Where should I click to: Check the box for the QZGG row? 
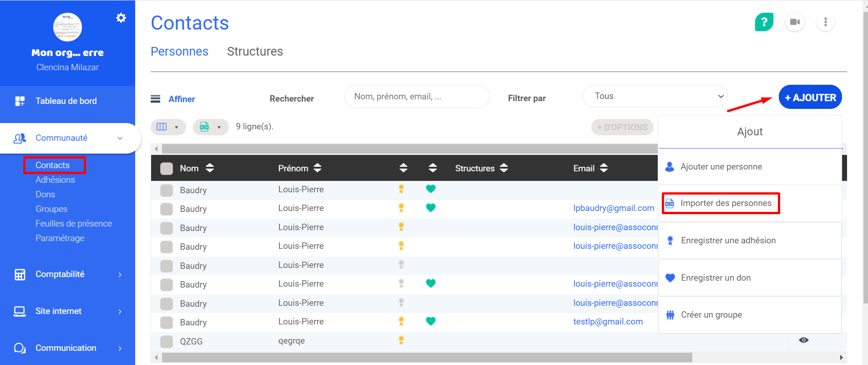[x=167, y=341]
